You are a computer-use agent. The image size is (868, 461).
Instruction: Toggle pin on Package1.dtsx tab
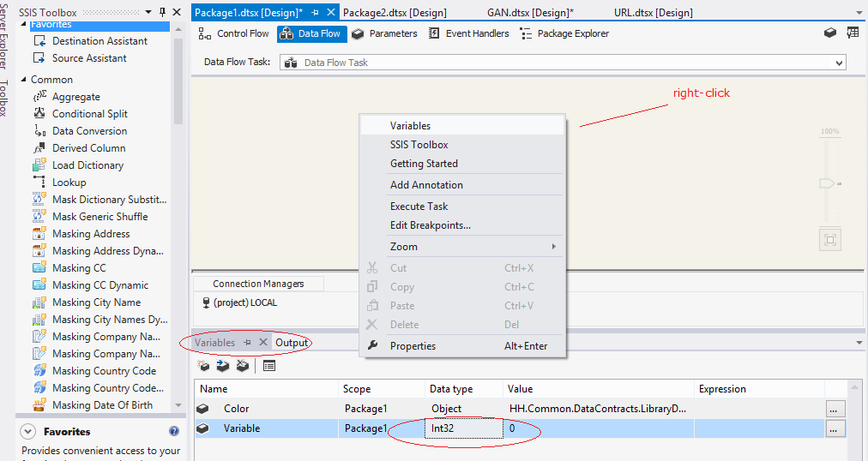(315, 12)
